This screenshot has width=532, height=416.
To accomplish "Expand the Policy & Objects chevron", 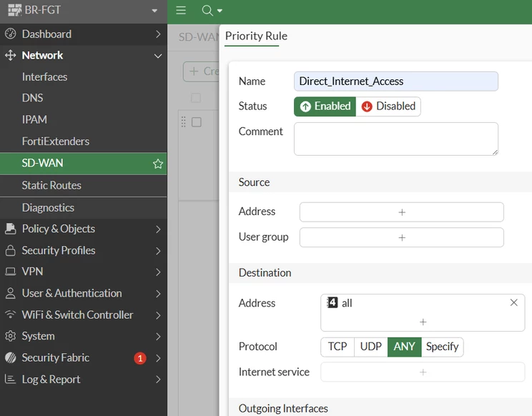I will 158,229.
